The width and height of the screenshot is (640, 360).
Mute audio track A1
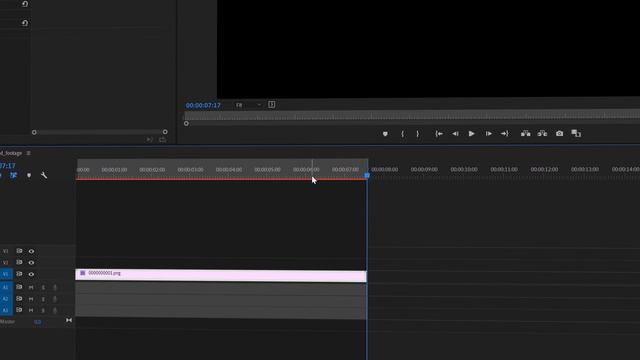pos(31,288)
